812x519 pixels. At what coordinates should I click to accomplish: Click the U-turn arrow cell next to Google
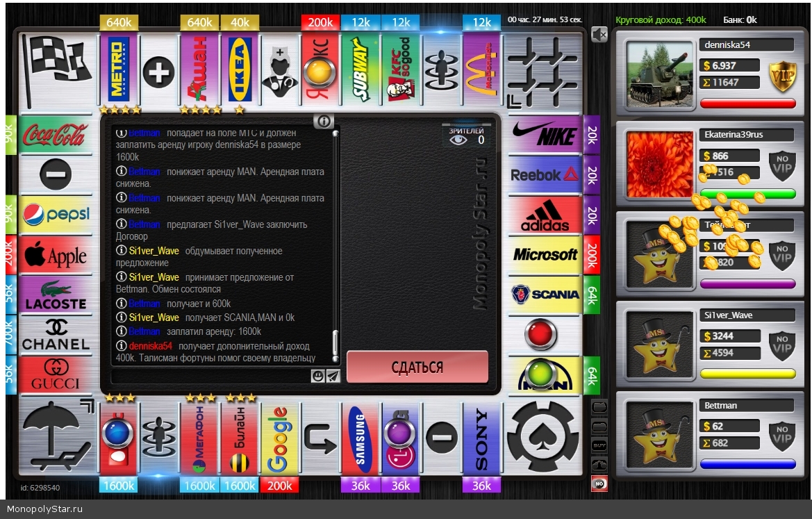click(320, 438)
